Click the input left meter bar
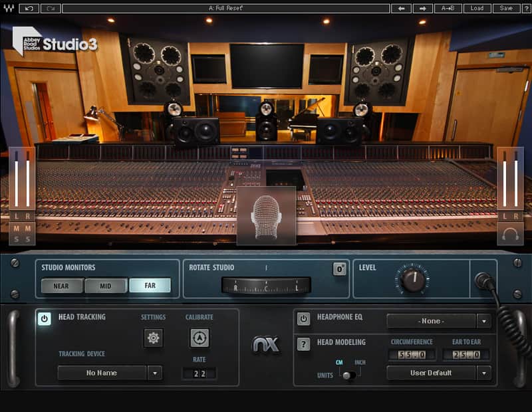The height and width of the screenshot is (412, 532). click(x=16, y=179)
